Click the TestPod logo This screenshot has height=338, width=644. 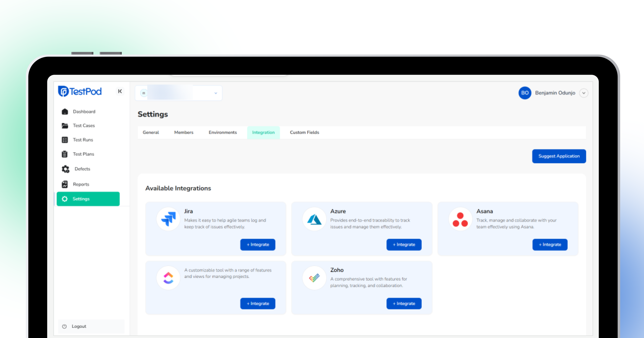[80, 91]
